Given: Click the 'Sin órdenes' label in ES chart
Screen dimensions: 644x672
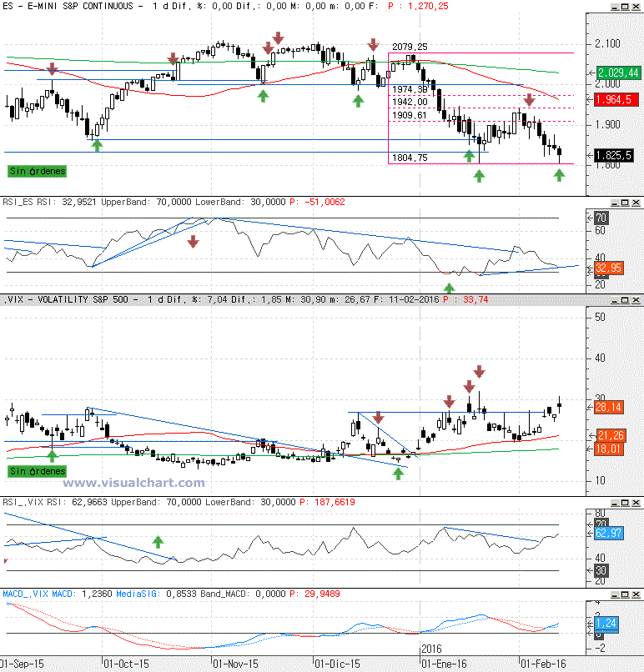Looking at the screenshot, I should tap(38, 172).
